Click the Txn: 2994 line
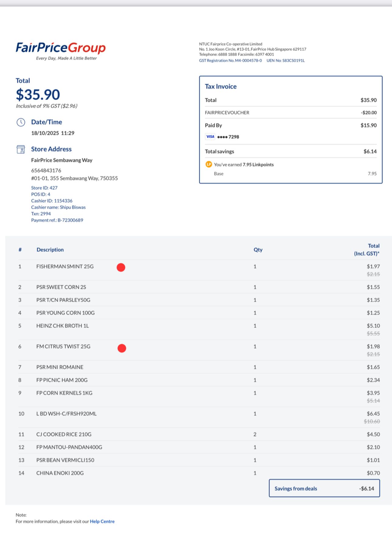392x544 pixels. click(41, 214)
